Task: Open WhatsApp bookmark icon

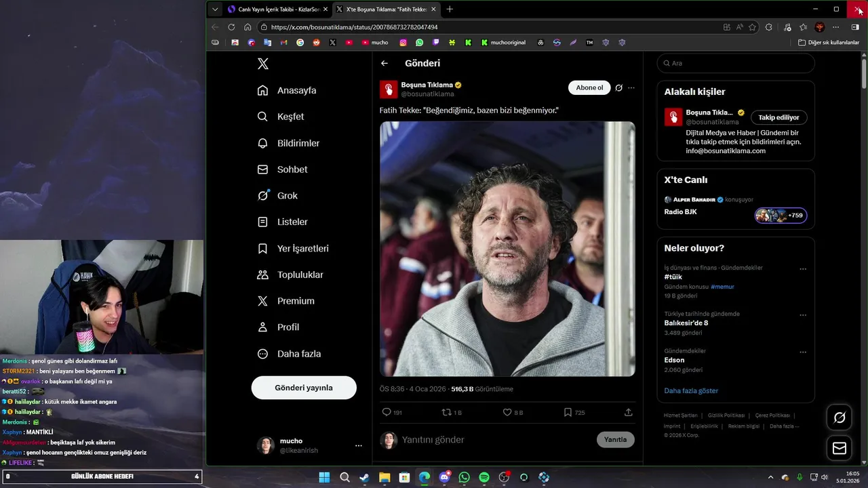Action: (x=419, y=42)
